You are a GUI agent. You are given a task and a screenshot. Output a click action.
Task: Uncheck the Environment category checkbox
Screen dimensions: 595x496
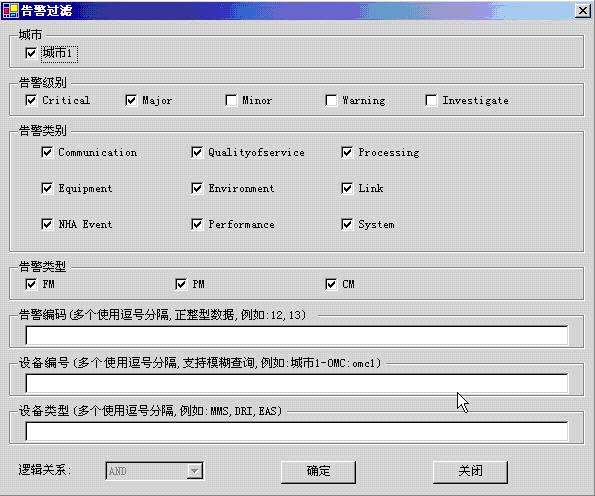(x=197, y=188)
